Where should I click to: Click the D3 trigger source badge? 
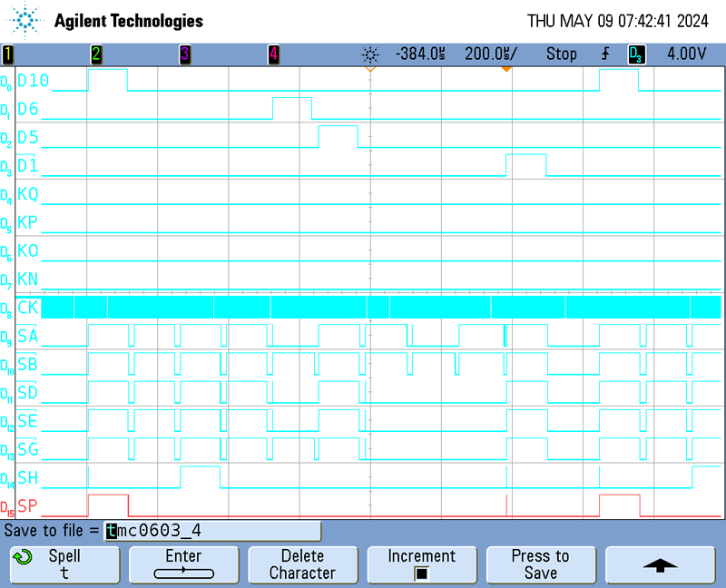pyautogui.click(x=636, y=54)
